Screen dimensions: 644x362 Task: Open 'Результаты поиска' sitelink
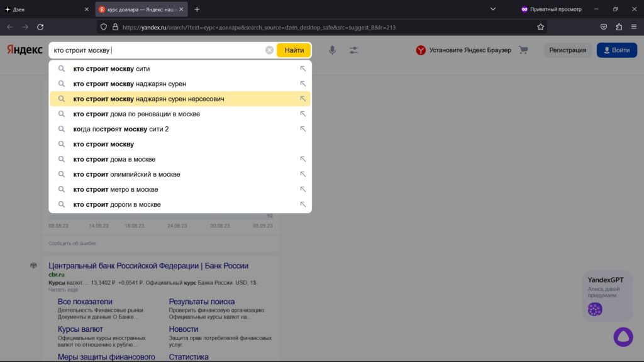(x=202, y=302)
